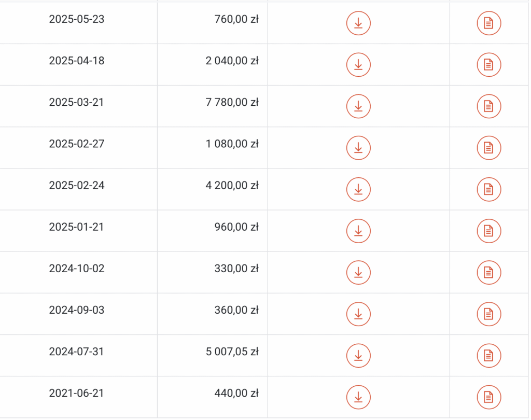Open document icon for 2025-03-21
This screenshot has width=531, height=420.
[488, 106]
